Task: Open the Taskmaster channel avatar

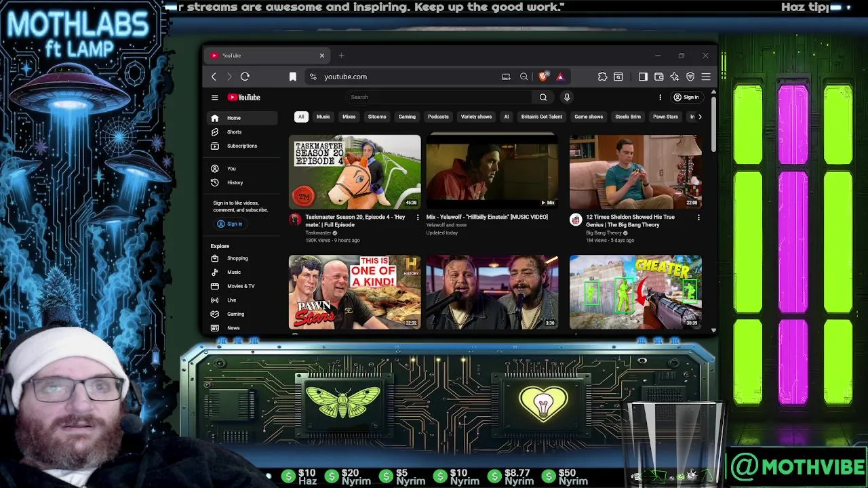Action: pos(295,220)
